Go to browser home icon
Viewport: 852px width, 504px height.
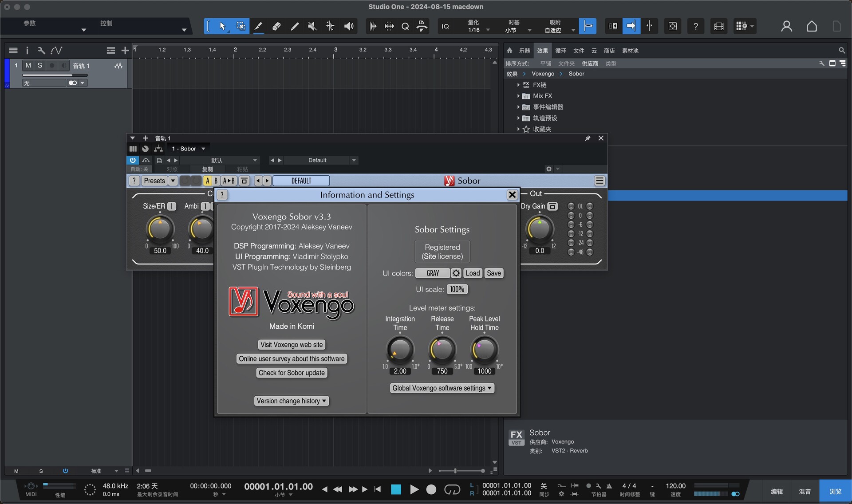coord(509,51)
